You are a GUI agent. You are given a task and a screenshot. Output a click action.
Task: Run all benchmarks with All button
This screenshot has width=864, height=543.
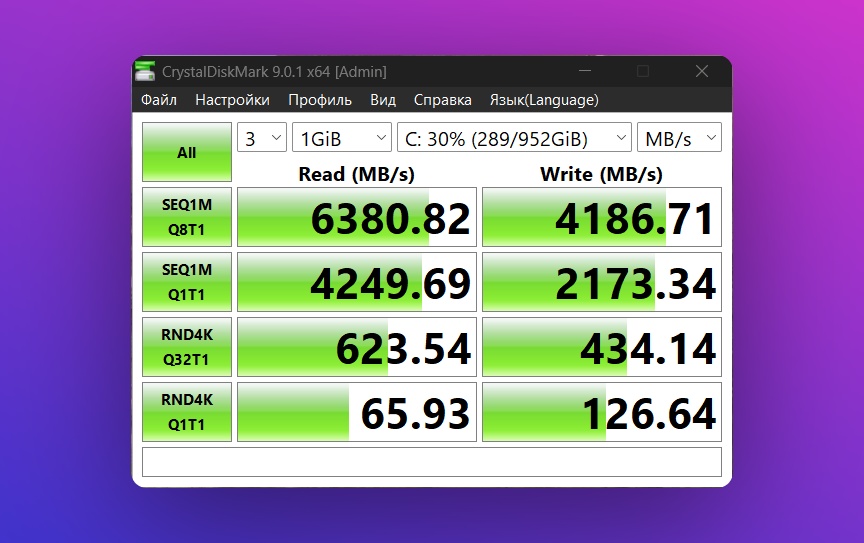[187, 152]
